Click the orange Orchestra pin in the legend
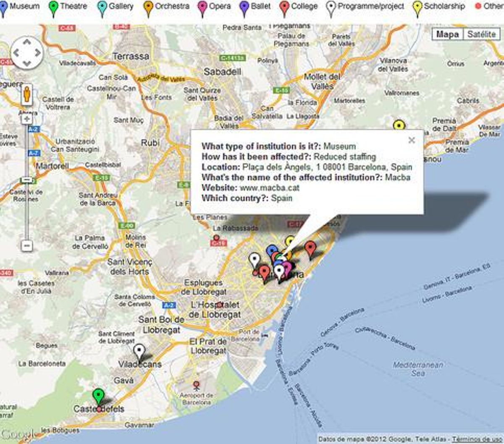 148,8
